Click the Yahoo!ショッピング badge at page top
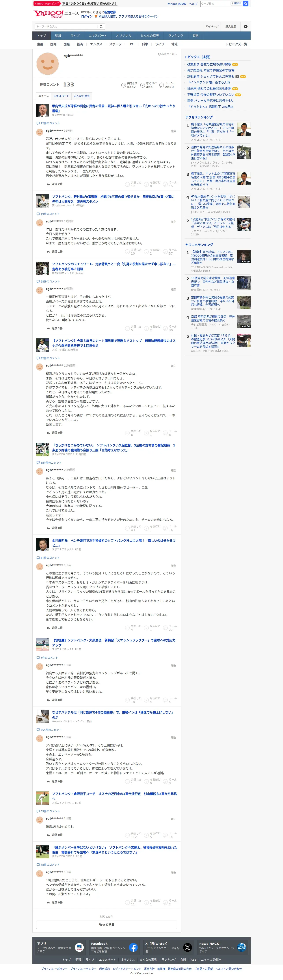 [x=47, y=4]
